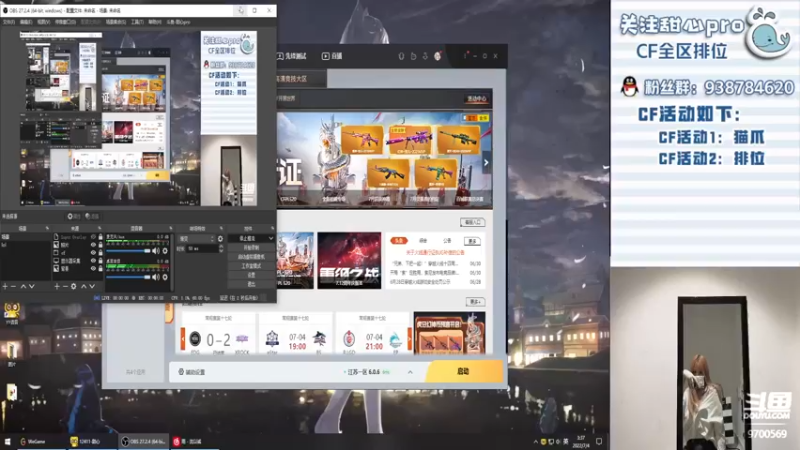Open the Scene Collection menu in OBS
The width and height of the screenshot is (800, 450).
(x=116, y=22)
